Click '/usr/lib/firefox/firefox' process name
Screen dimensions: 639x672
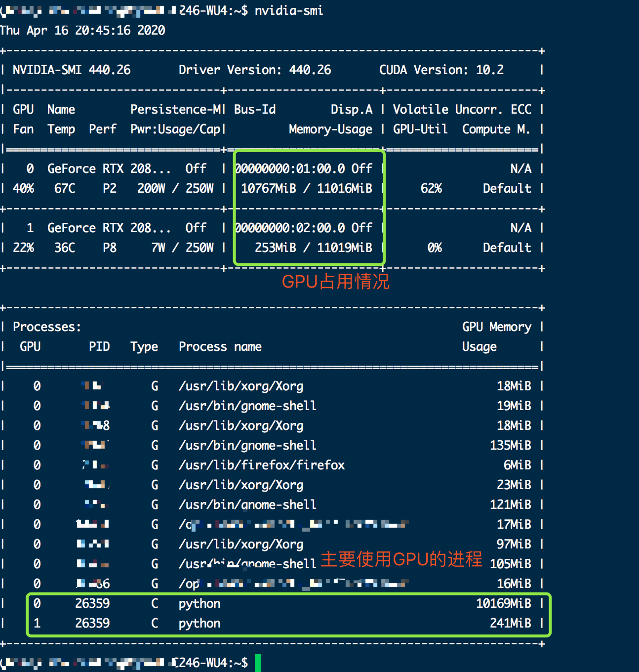point(262,465)
